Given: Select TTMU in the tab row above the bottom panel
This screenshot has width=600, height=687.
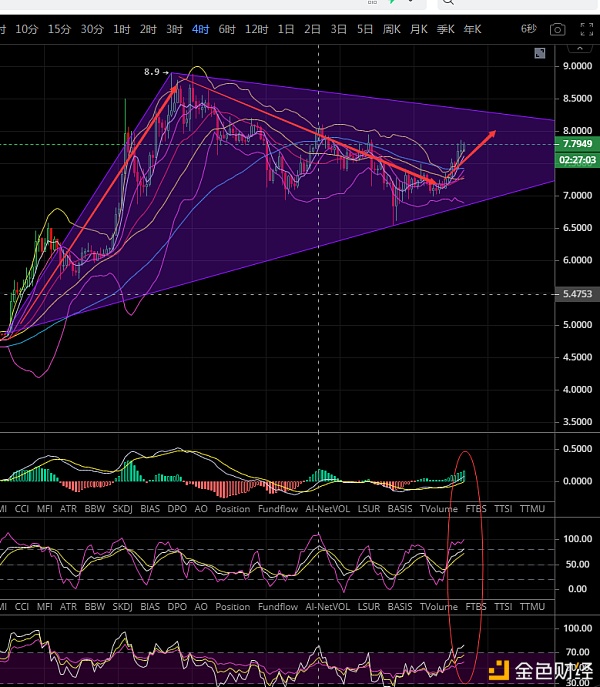Looking at the screenshot, I should [533, 607].
